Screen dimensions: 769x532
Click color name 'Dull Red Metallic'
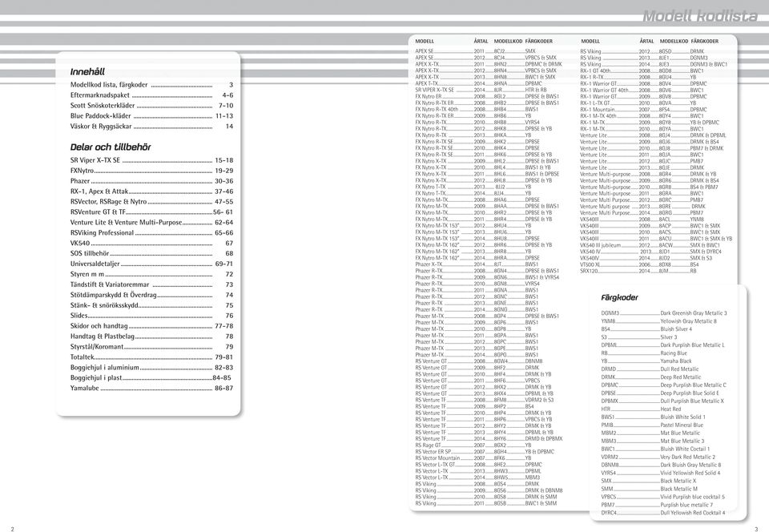[x=679, y=369]
